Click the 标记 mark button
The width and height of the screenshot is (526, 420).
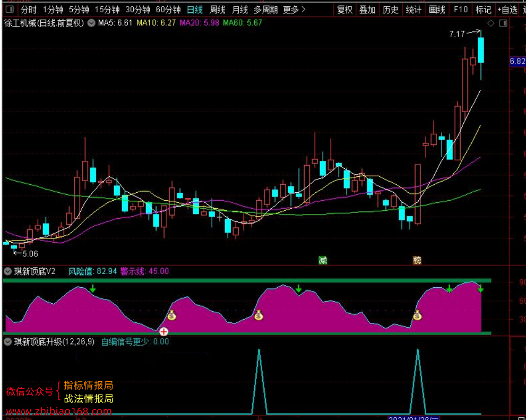coord(484,10)
